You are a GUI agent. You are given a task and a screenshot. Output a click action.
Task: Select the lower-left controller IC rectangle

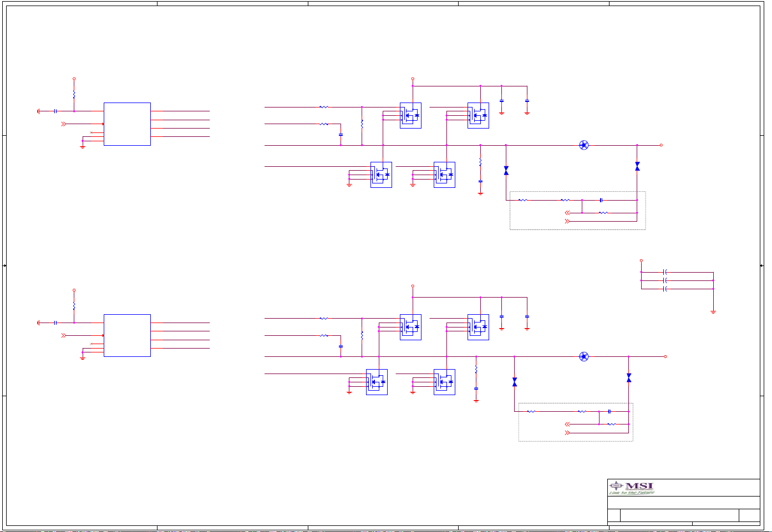[x=127, y=335]
